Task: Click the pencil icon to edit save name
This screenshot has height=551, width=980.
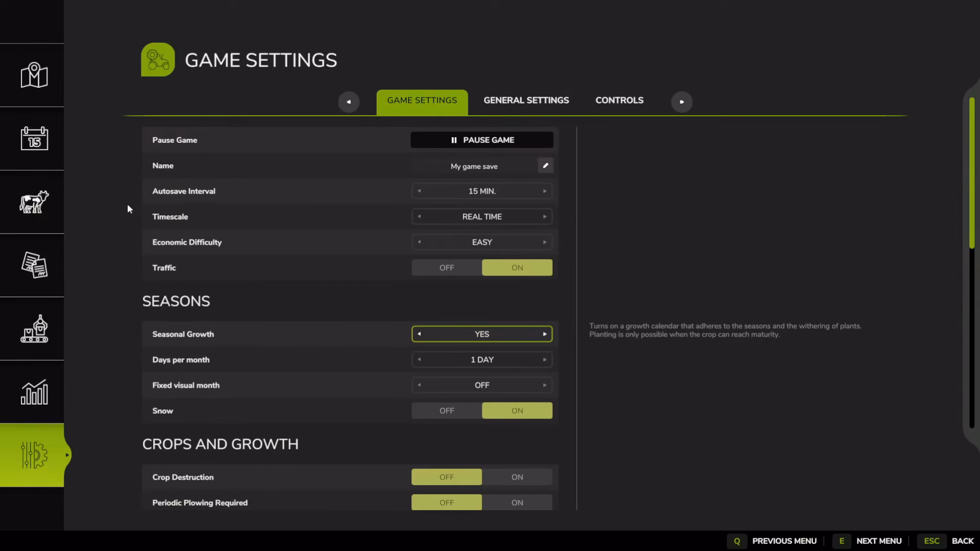Action: (545, 165)
